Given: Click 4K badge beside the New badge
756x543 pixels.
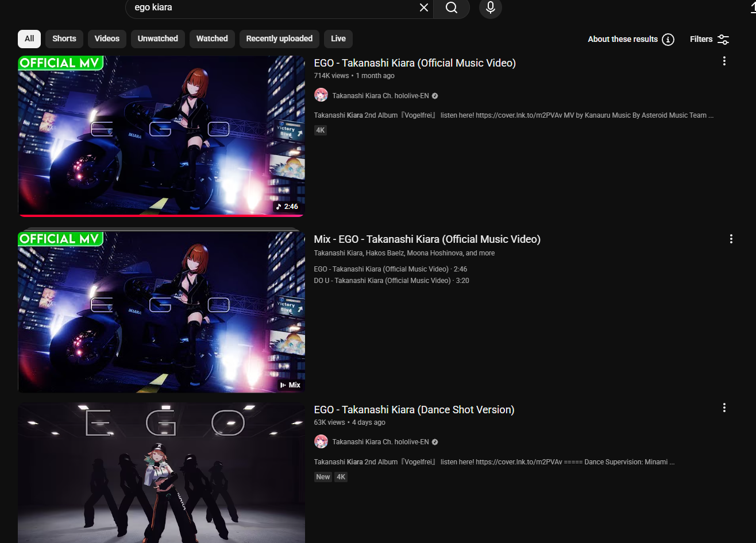Looking at the screenshot, I should 341,477.
